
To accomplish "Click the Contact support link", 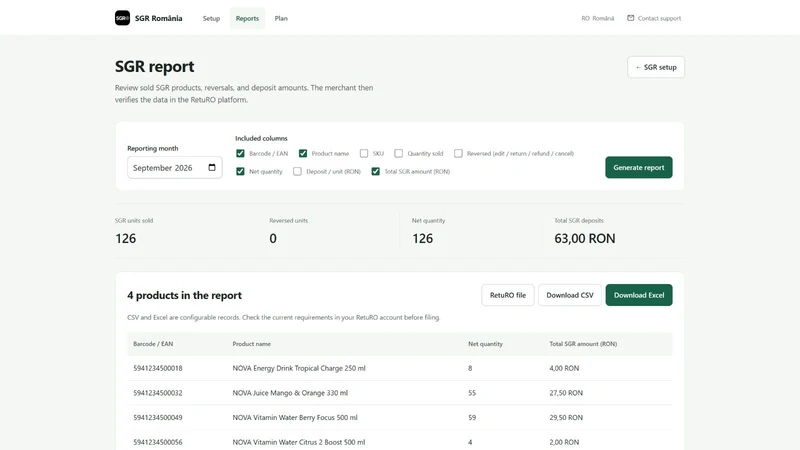I will pos(654,18).
